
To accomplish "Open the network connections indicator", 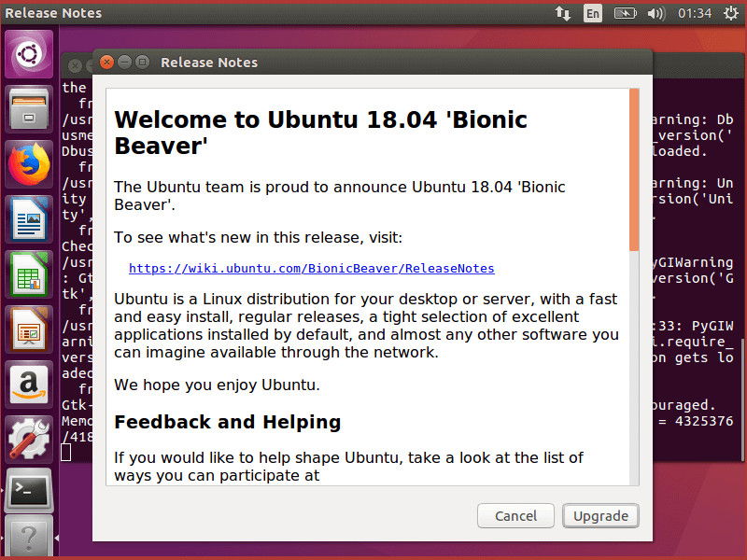I will pos(563,13).
